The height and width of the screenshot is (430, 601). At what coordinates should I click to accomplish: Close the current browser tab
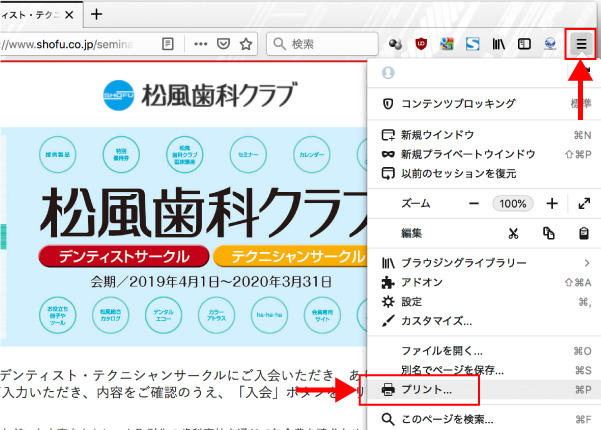(x=69, y=15)
